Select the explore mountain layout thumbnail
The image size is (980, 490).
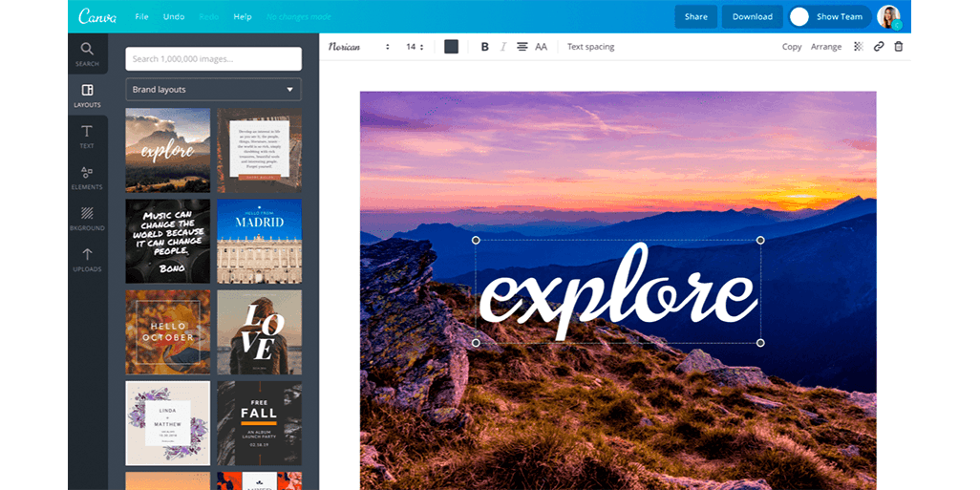click(167, 150)
